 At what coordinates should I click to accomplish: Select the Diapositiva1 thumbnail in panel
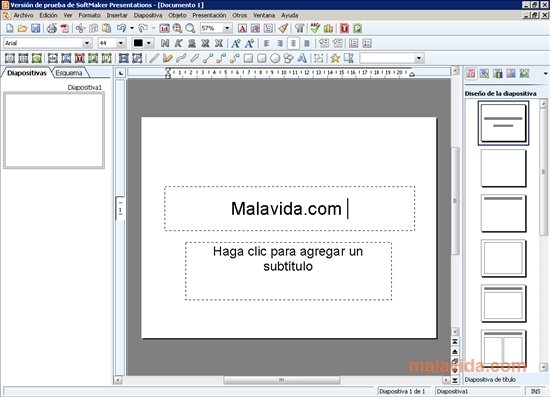(54, 130)
